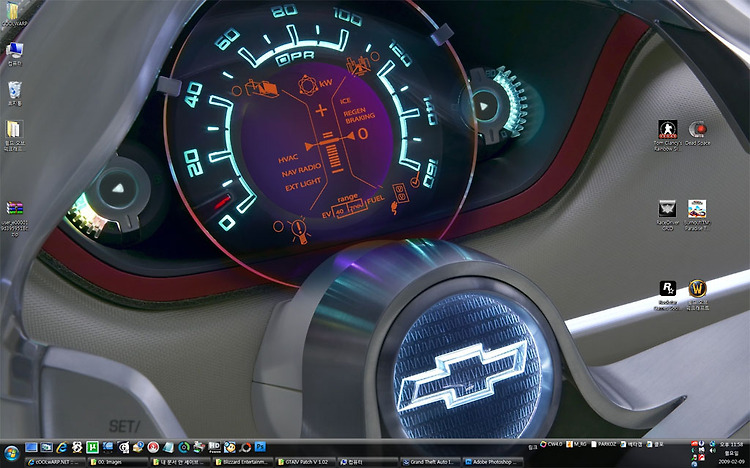Viewport: 750px width, 468px height.
Task: Switch to Blizzard Entertainment folder taskbar button
Action: pos(243,462)
